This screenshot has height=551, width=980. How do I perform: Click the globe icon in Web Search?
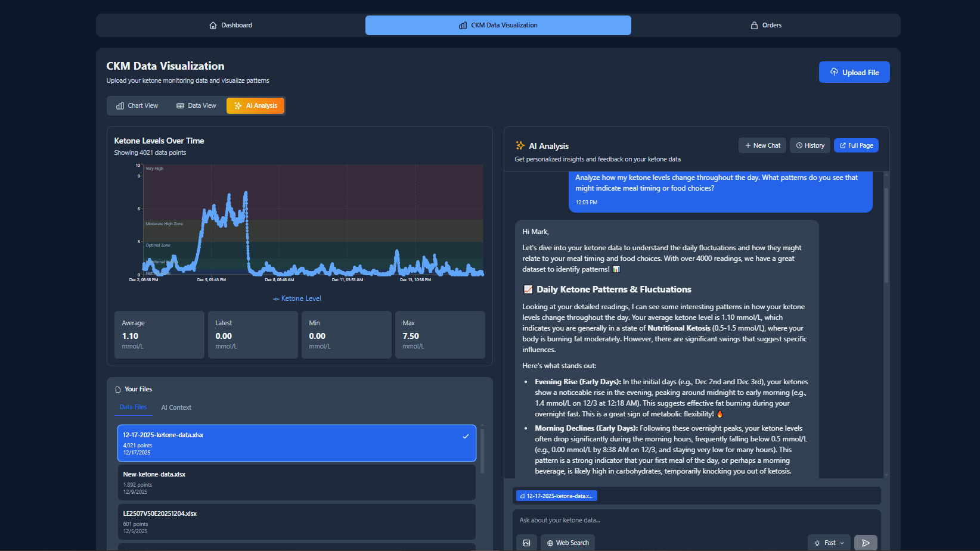click(x=550, y=543)
